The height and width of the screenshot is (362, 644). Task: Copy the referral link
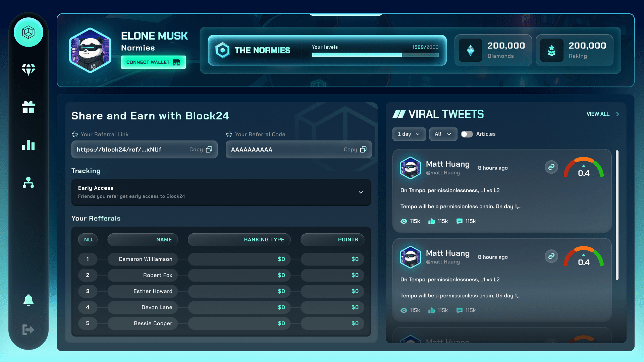[x=201, y=149]
